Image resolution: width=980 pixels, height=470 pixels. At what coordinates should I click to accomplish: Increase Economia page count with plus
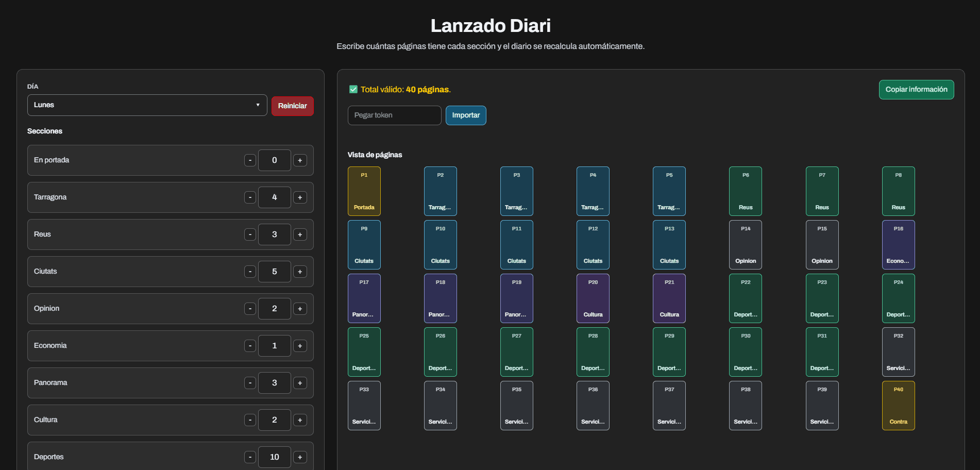click(300, 346)
